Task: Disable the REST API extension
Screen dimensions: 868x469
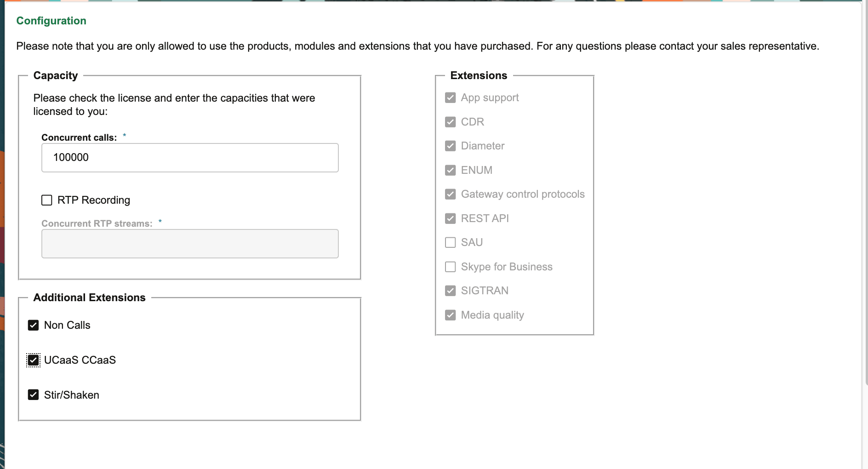Action: point(450,218)
